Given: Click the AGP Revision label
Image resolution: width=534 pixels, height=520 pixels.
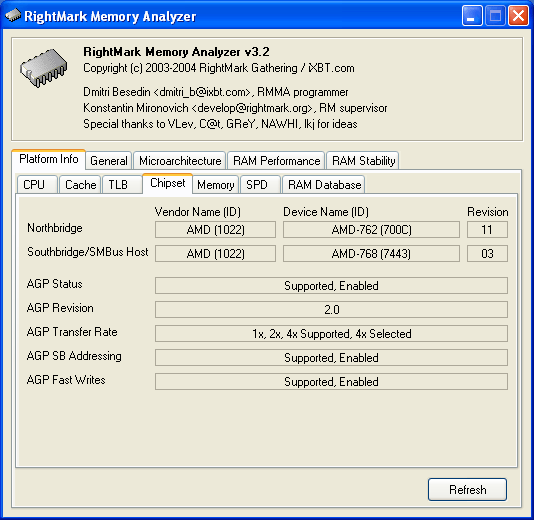Looking at the screenshot, I should click(x=60, y=308).
